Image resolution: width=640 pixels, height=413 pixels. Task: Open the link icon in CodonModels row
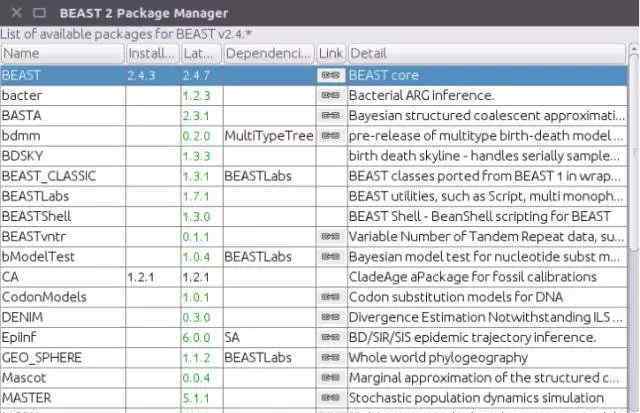pyautogui.click(x=331, y=297)
